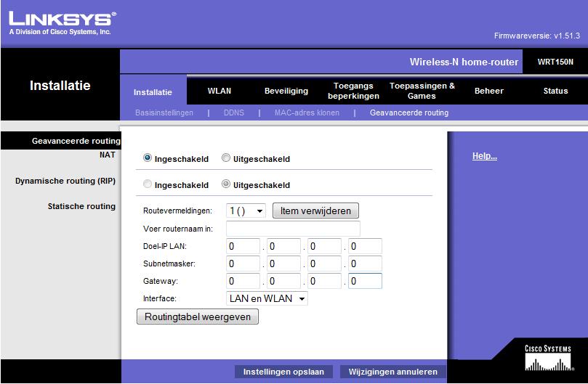Click the Statische routing label
Screen dimensions: 588x384
[81, 206]
